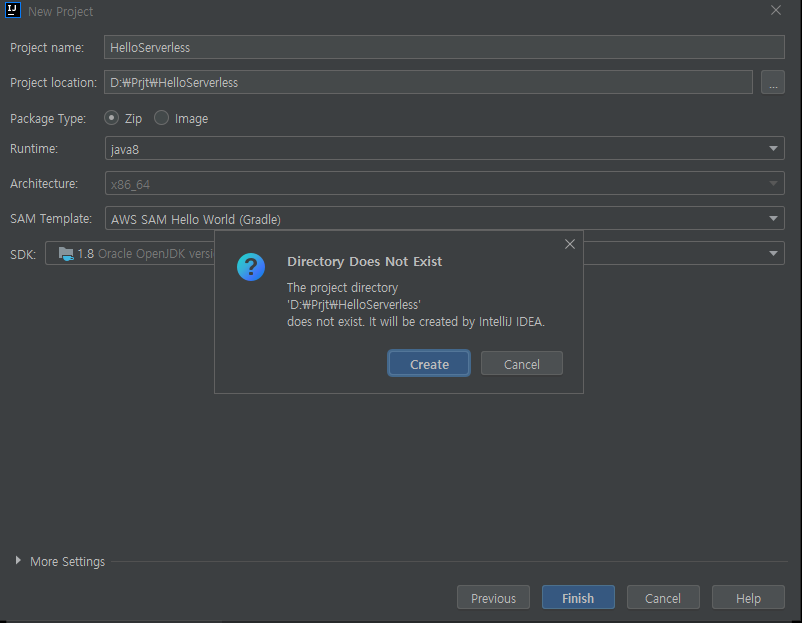Image resolution: width=802 pixels, height=623 pixels.
Task: Click the 'New Project' window title text
Action: pyautogui.click(x=60, y=11)
